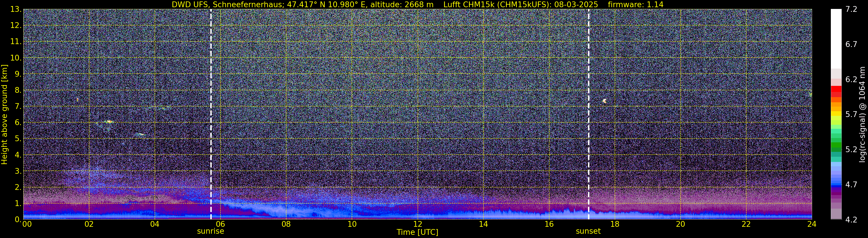Click the height tick label '4.'
Screen dimensions: 868x238
coord(18,155)
